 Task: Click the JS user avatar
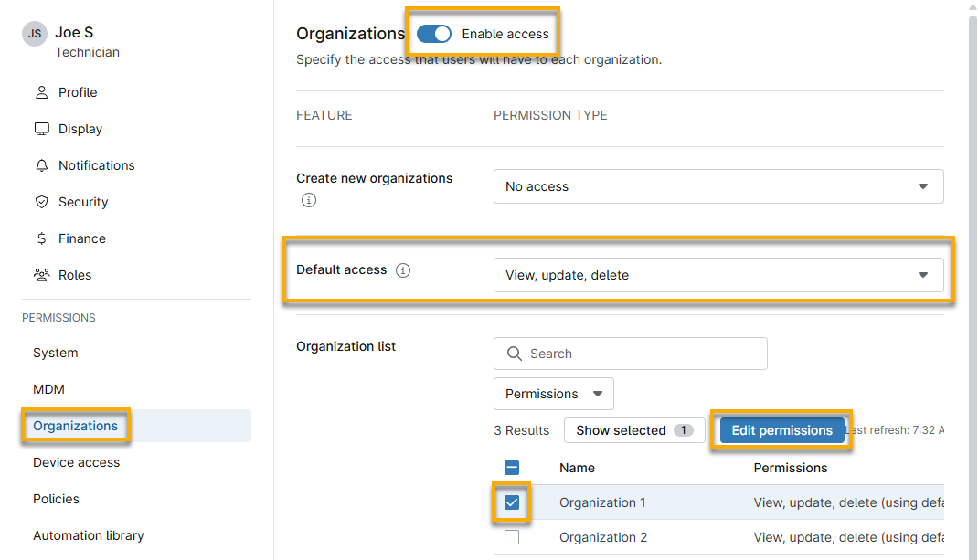pos(35,34)
